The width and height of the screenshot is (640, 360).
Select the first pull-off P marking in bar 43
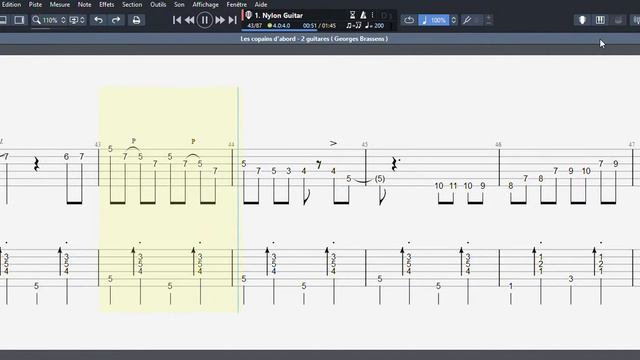[133, 141]
